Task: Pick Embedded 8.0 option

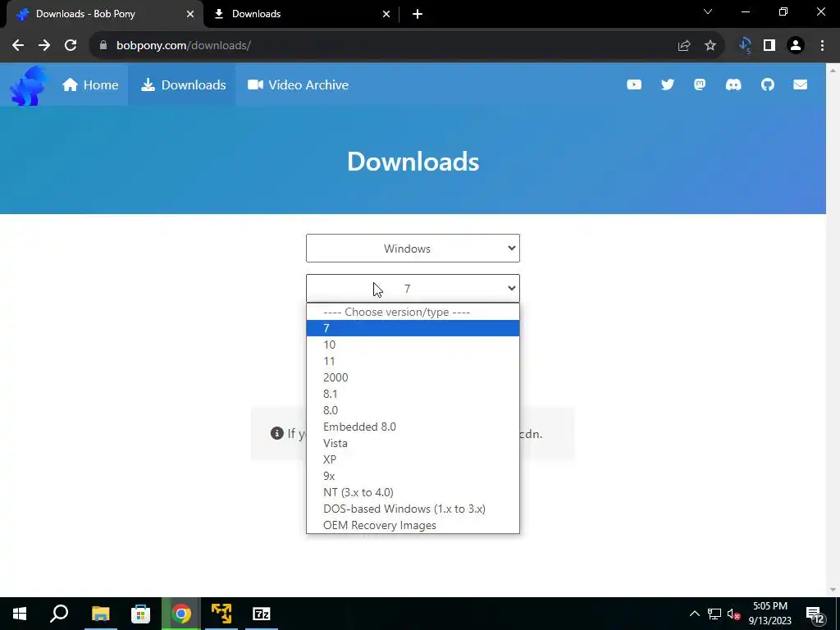Action: pyautogui.click(x=413, y=427)
